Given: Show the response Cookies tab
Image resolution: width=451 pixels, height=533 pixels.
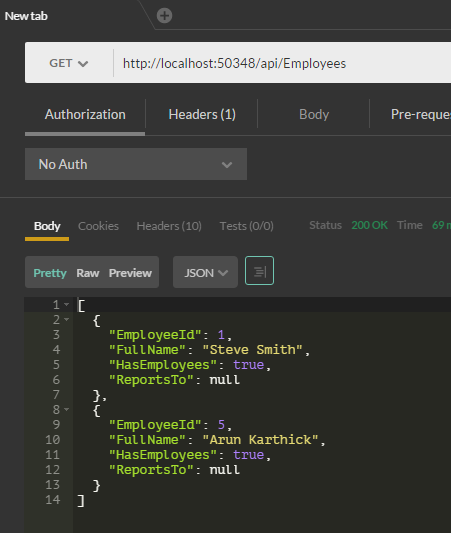Looking at the screenshot, I should (98, 226).
